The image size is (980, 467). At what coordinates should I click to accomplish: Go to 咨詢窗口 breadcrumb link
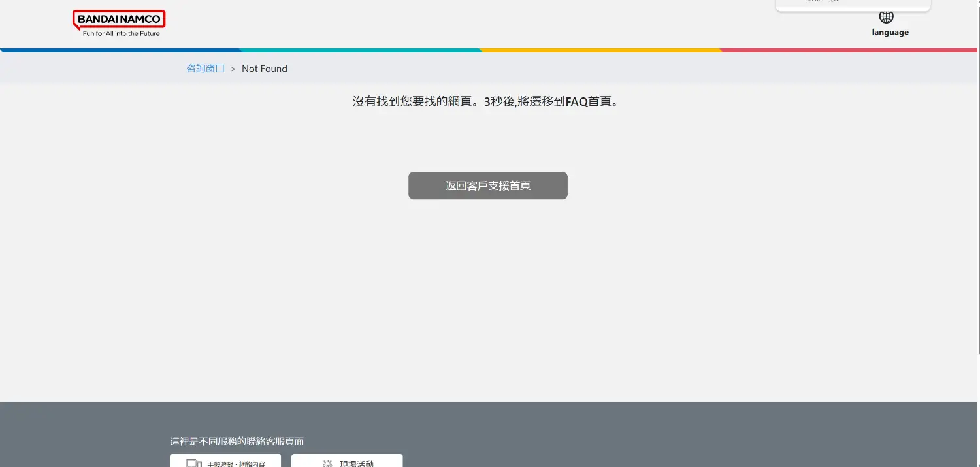pyautogui.click(x=205, y=69)
